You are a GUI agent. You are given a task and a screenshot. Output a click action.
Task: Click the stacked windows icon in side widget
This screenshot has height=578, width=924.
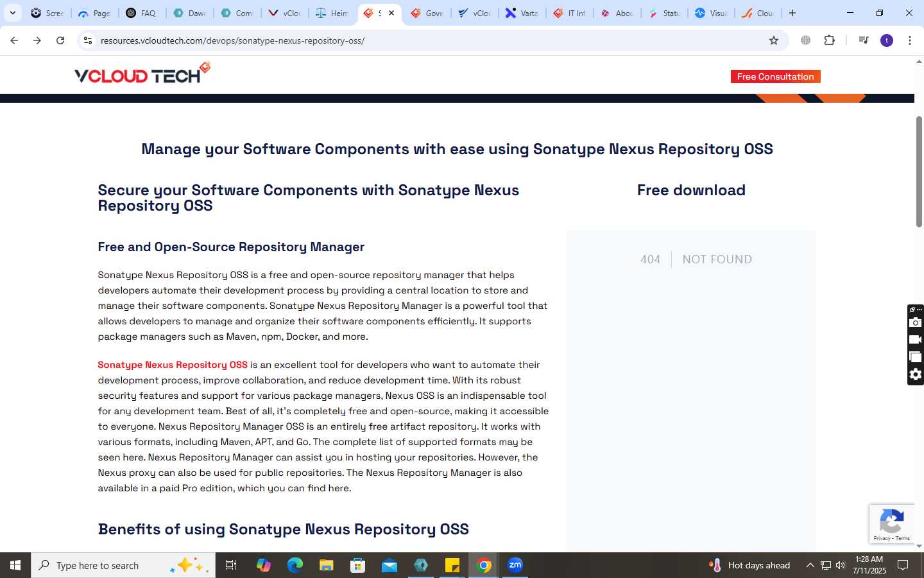coord(916,357)
